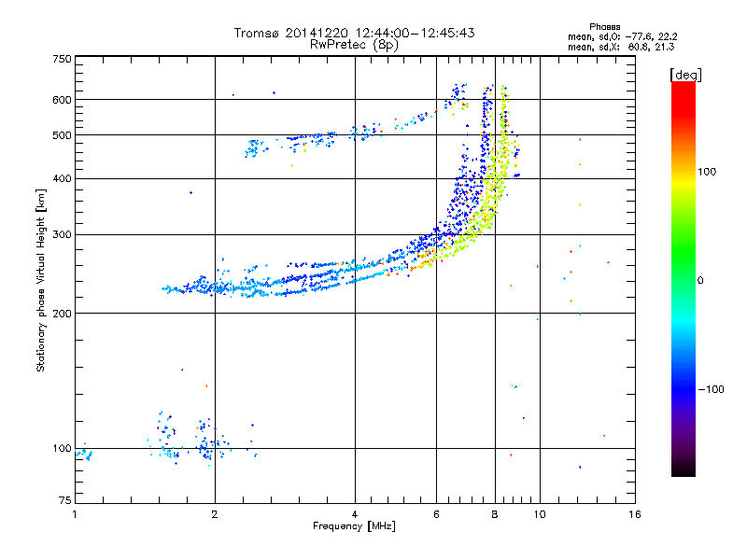Click the plot title 'Tromsø 20141220 12:44:00-12:45:43'
Viewport: 747px width, 560px height.
click(x=354, y=33)
